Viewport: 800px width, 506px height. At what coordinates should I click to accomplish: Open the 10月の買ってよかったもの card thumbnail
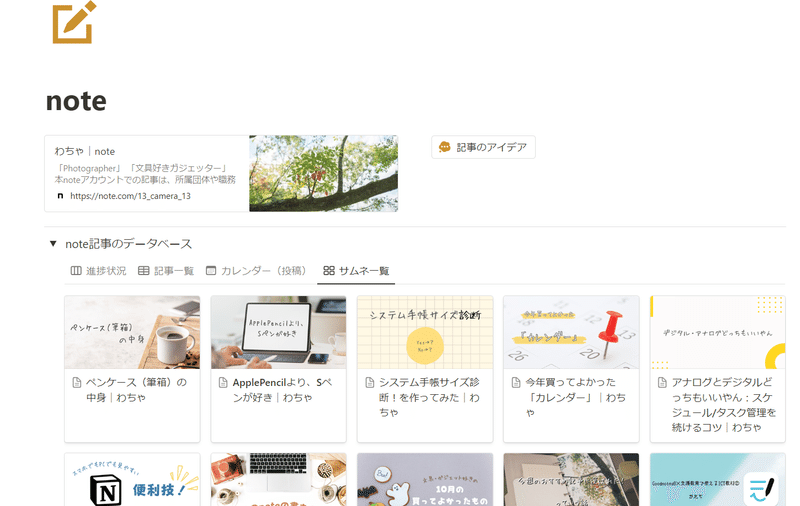click(x=425, y=479)
